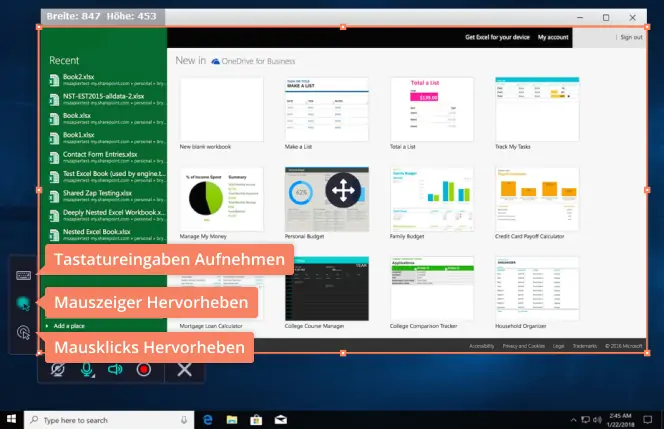
Task: Start recording with red record button
Action: tap(144, 370)
